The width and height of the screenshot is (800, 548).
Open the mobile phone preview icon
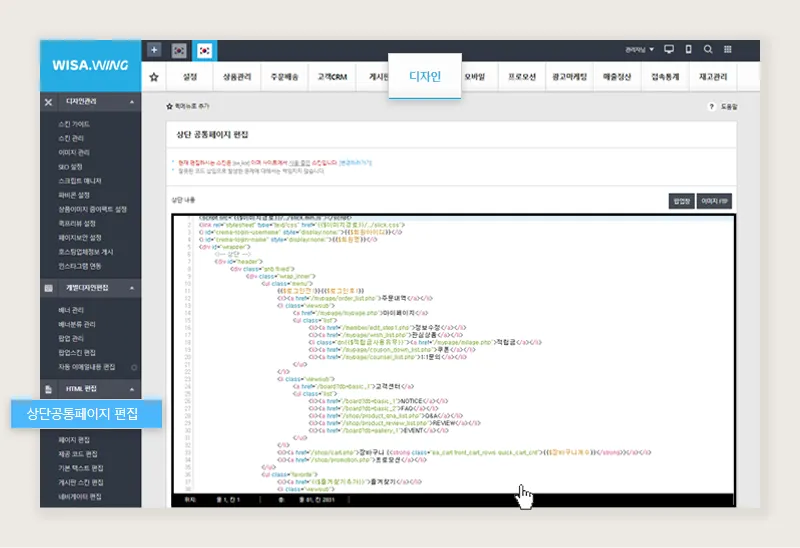click(x=688, y=49)
